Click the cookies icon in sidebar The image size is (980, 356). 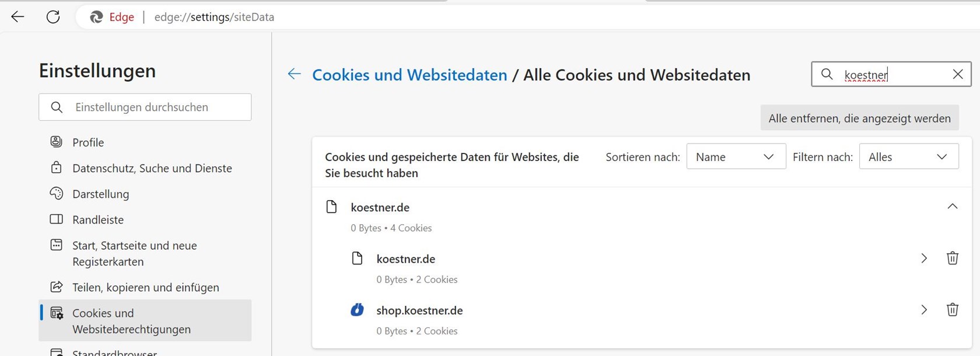tap(57, 313)
